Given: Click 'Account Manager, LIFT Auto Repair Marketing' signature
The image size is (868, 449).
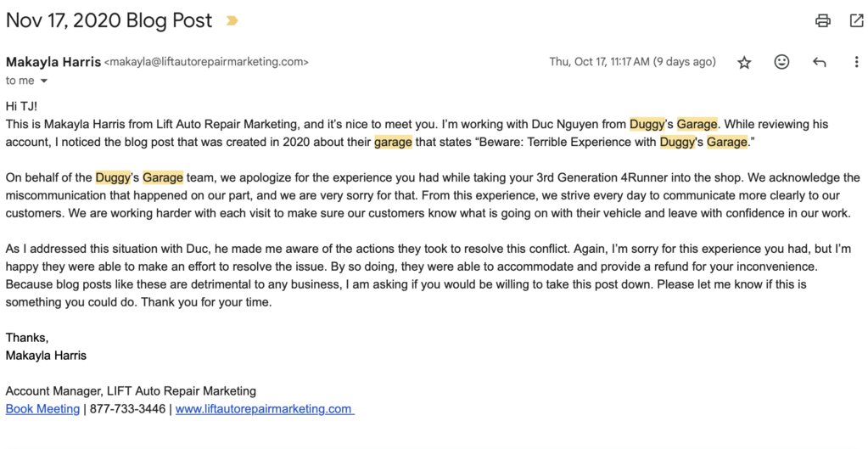Looking at the screenshot, I should 131,391.
